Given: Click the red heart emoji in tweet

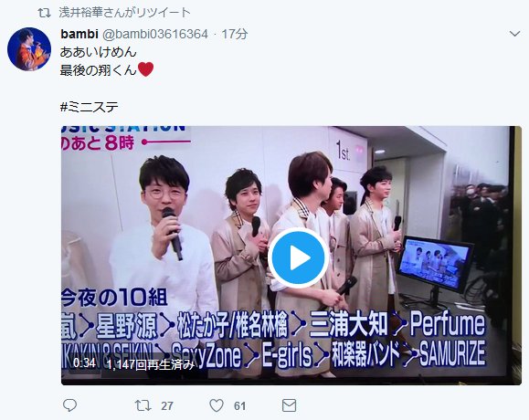Looking at the screenshot, I should (x=146, y=69).
